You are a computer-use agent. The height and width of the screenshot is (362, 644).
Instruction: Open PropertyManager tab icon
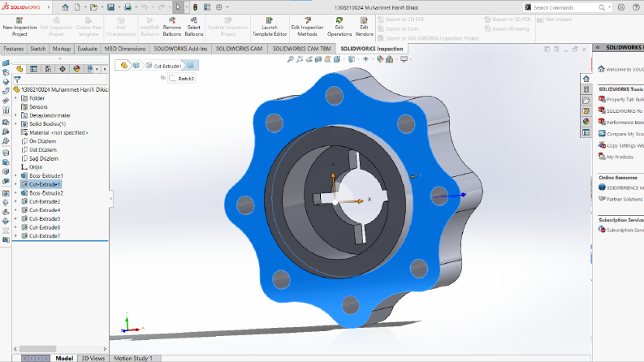pyautogui.click(x=33, y=69)
